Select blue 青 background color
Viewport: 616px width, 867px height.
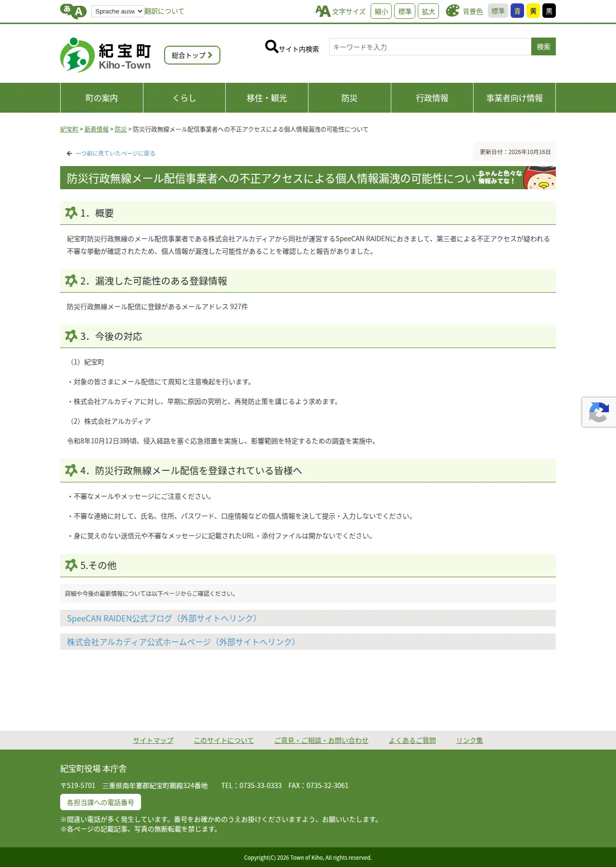pos(517,11)
